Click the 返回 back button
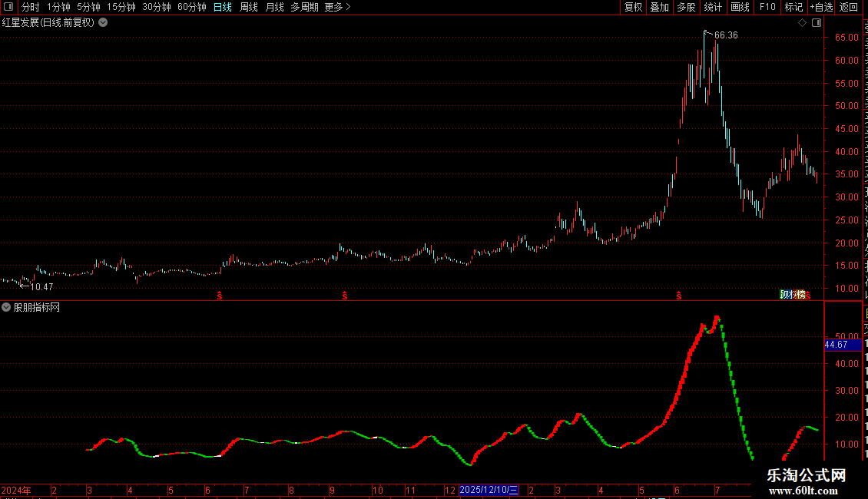Viewport: 868px width, 499px height. click(848, 7)
